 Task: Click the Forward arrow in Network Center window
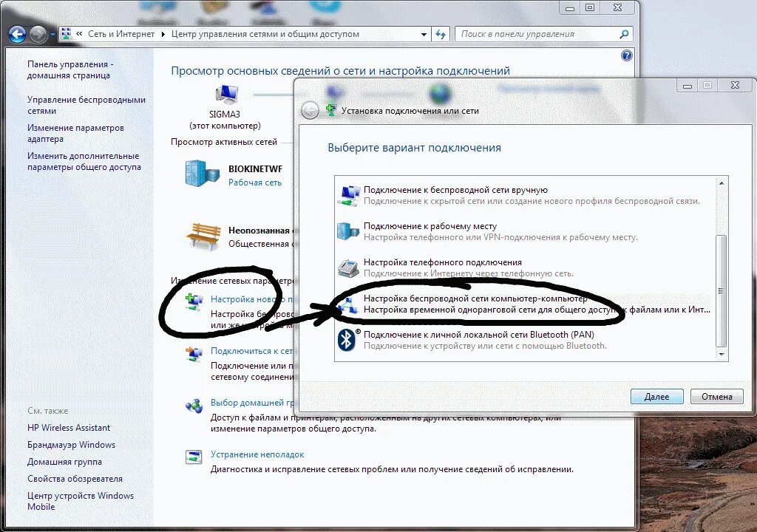click(x=38, y=34)
